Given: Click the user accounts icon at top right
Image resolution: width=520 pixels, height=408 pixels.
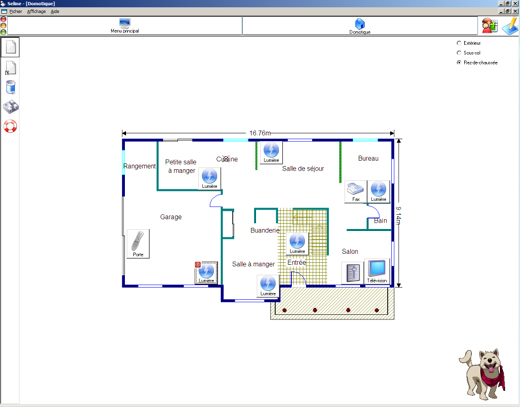Looking at the screenshot, I should coord(489,26).
